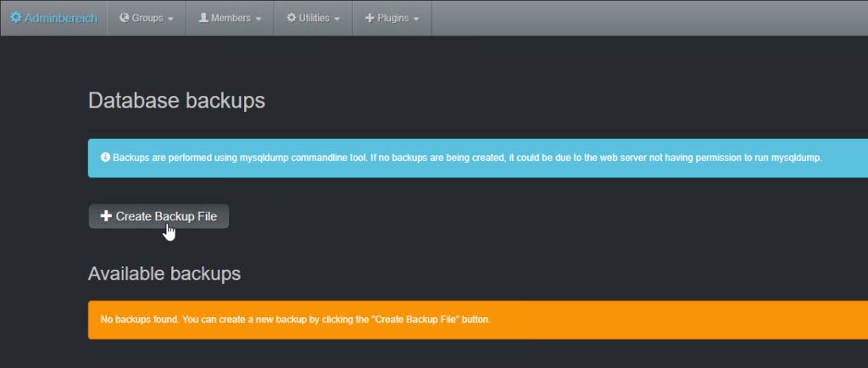
Task: Expand the Utilities dropdown caret
Action: coord(337,19)
